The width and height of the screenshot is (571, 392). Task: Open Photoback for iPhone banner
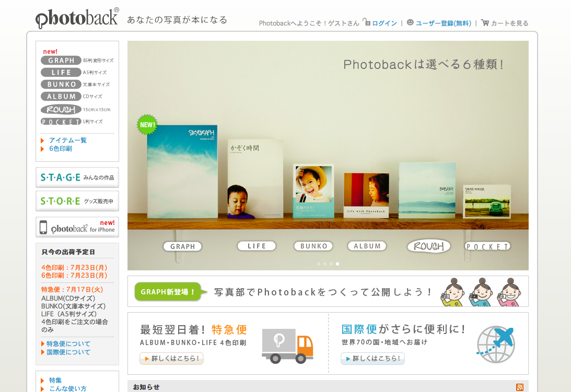point(77,227)
